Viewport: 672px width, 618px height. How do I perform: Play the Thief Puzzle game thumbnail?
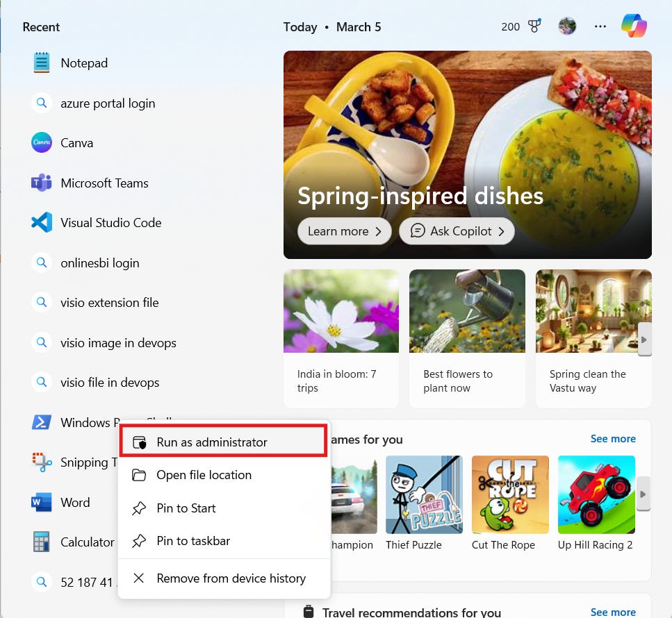click(424, 494)
